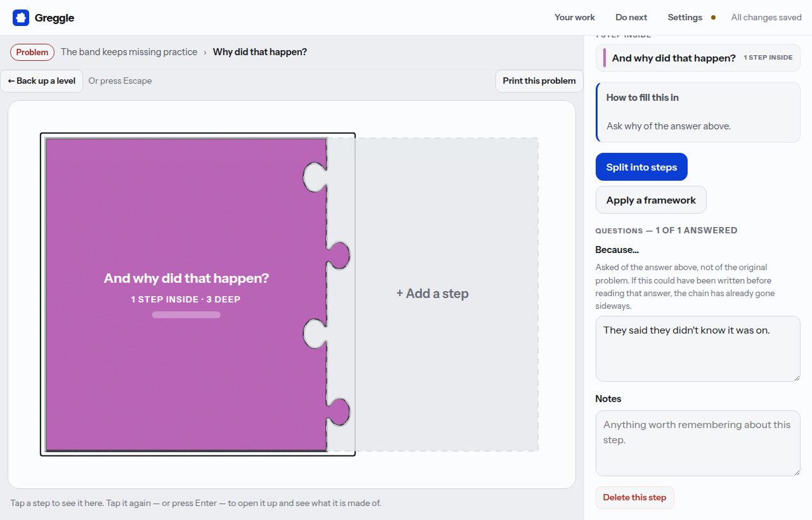Screen dimensions: 812x520
Task: Focus the Because answer text field
Action: pos(698,349)
